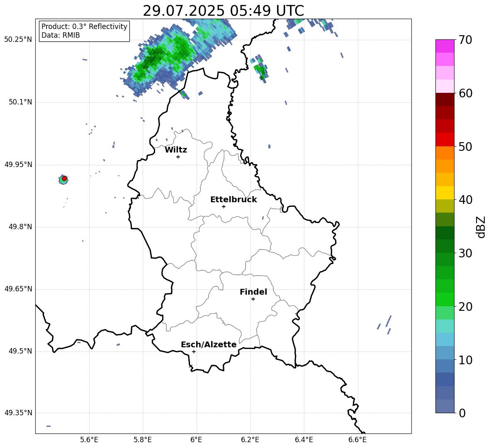Screen dimensions: 491x448
Task: Click the 50.25°N latitude label
Action: (x=18, y=40)
